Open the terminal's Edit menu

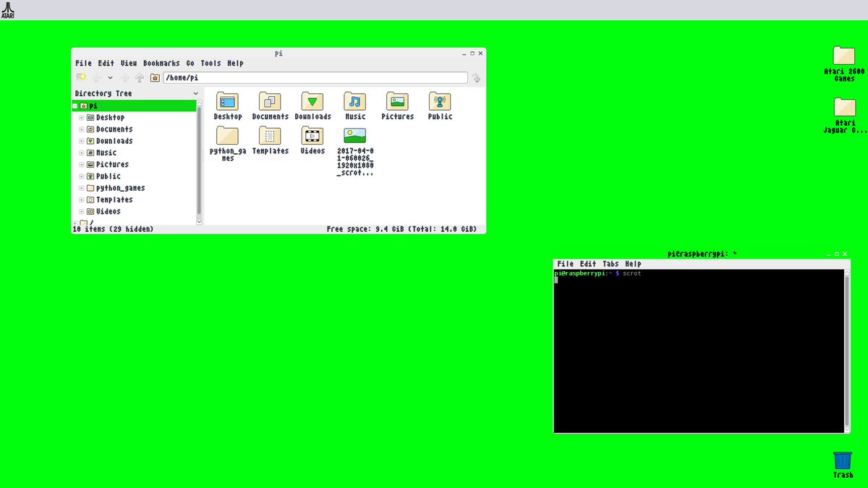coord(588,264)
